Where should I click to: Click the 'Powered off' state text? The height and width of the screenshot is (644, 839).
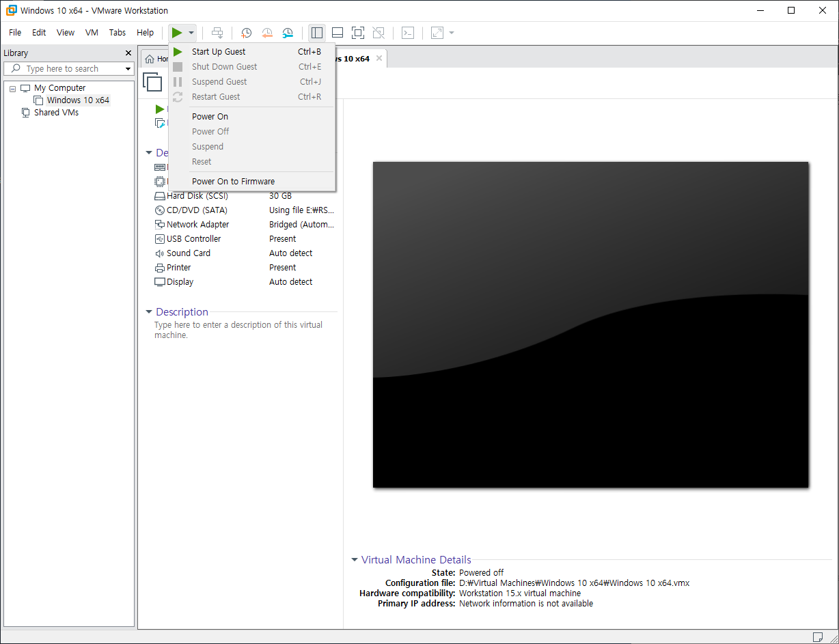click(x=481, y=573)
